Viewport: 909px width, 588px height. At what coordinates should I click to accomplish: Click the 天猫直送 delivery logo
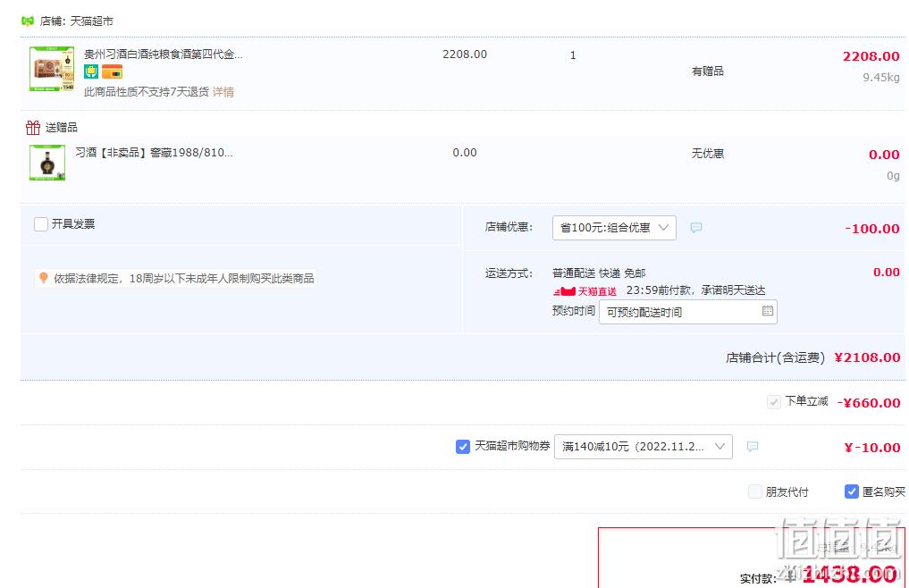pyautogui.click(x=585, y=291)
